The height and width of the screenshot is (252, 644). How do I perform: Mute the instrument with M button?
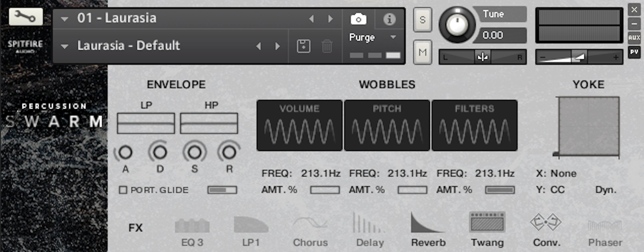(x=422, y=52)
